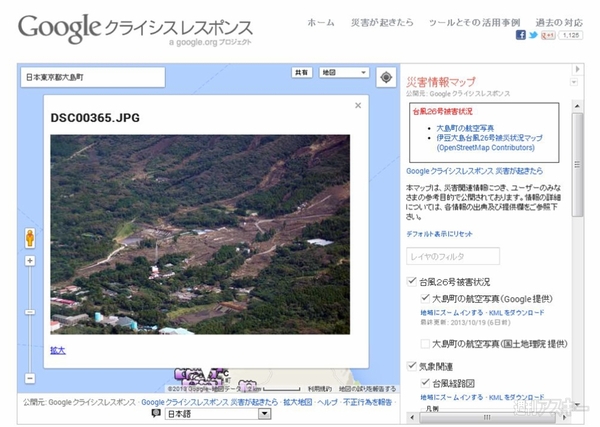Open the 地図 map type dropdown
This screenshot has width=600, height=427.
(x=344, y=72)
